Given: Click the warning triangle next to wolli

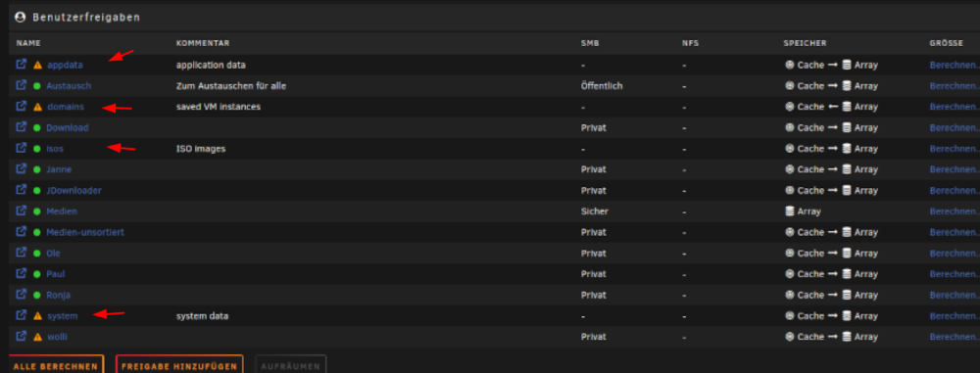Looking at the screenshot, I should pos(37,337).
